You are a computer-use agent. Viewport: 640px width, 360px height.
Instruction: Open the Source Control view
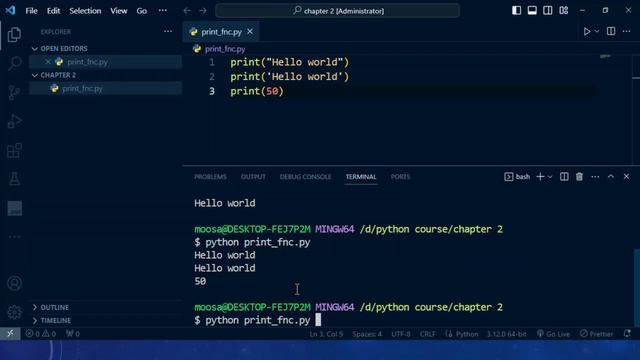pyautogui.click(x=14, y=93)
